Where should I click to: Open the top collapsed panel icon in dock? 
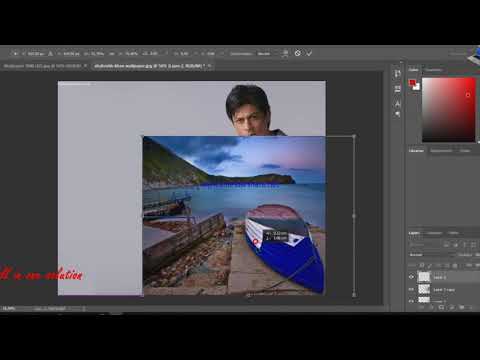pyautogui.click(x=397, y=74)
